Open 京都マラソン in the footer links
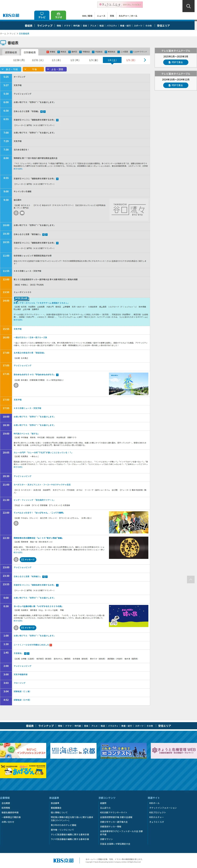The height and width of the screenshot is (868, 197). (x=106, y=839)
